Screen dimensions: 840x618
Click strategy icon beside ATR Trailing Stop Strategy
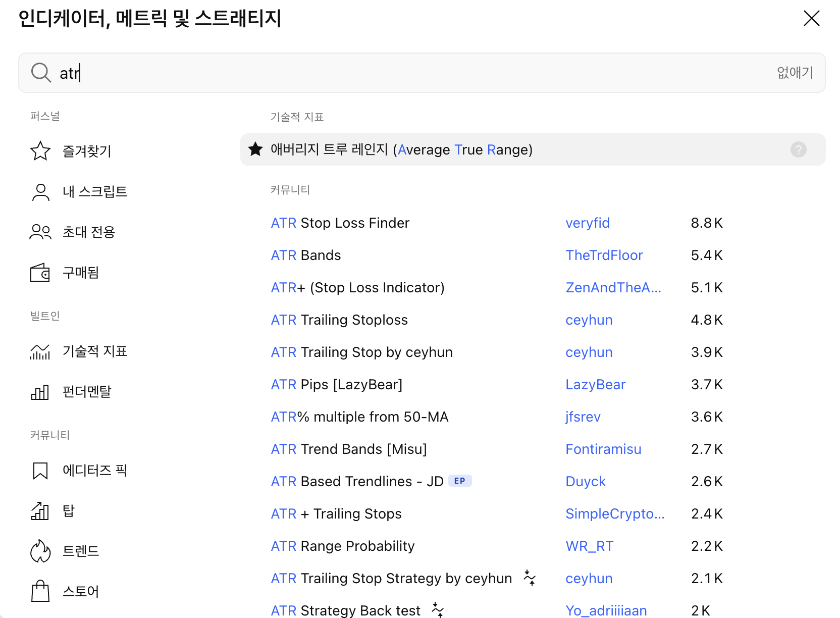pyautogui.click(x=530, y=578)
